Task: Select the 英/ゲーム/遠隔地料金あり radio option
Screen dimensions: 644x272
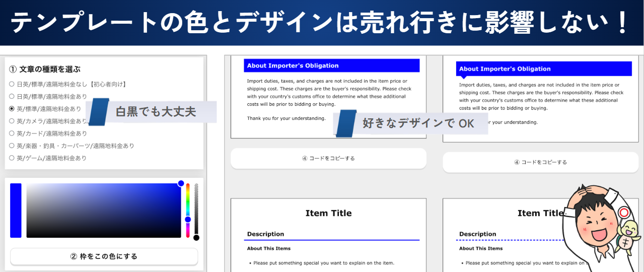Action: click(12, 158)
